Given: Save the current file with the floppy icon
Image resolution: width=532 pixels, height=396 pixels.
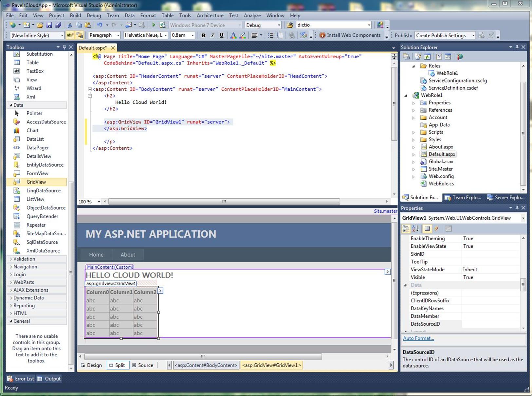Looking at the screenshot, I should click(49, 25).
